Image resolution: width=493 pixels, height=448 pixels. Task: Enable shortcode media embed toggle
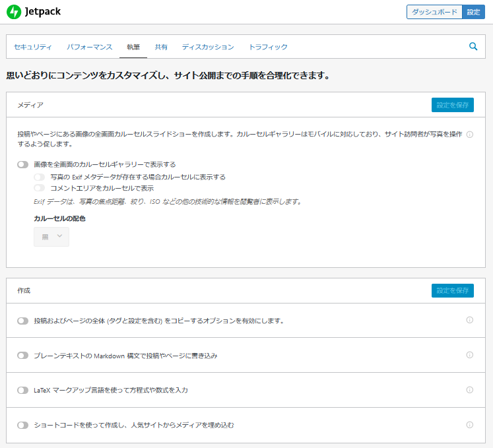pyautogui.click(x=23, y=426)
